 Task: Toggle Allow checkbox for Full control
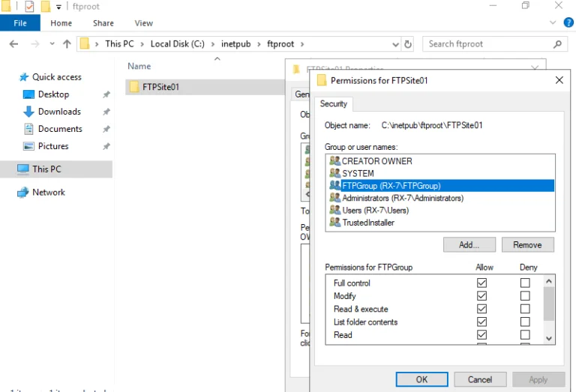(481, 283)
